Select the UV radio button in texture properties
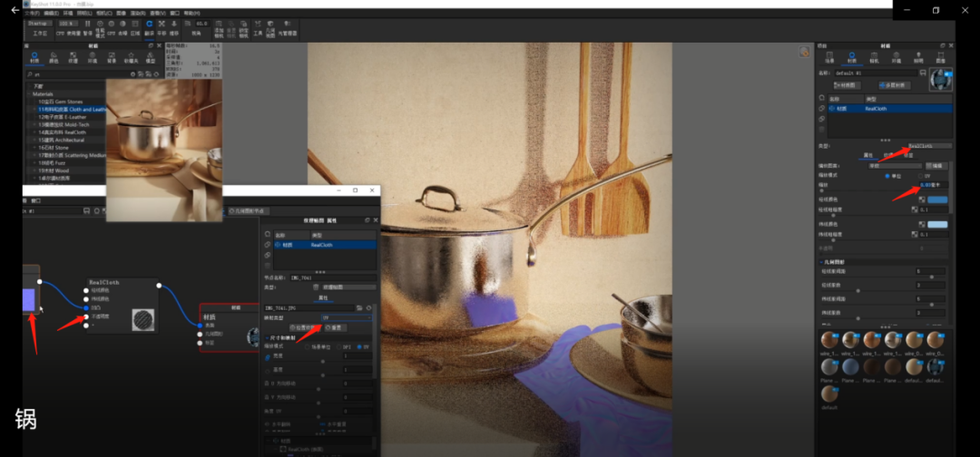Image resolution: width=980 pixels, height=457 pixels. (x=359, y=346)
